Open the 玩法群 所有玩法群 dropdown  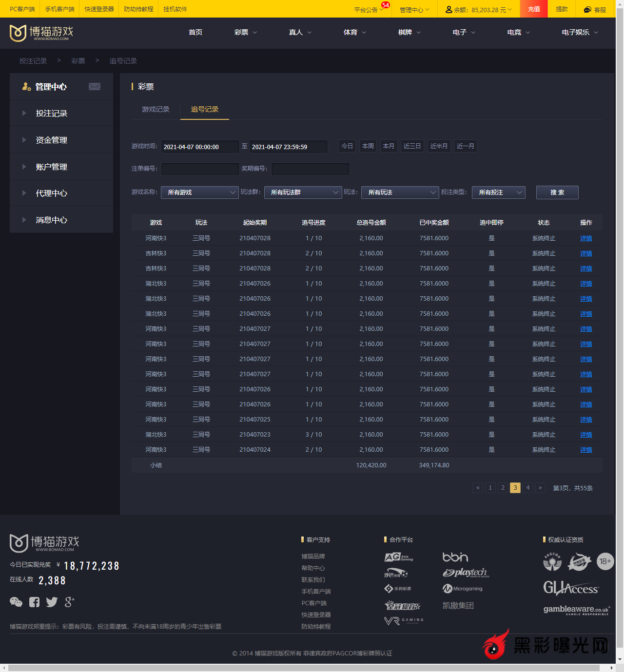pyautogui.click(x=303, y=192)
